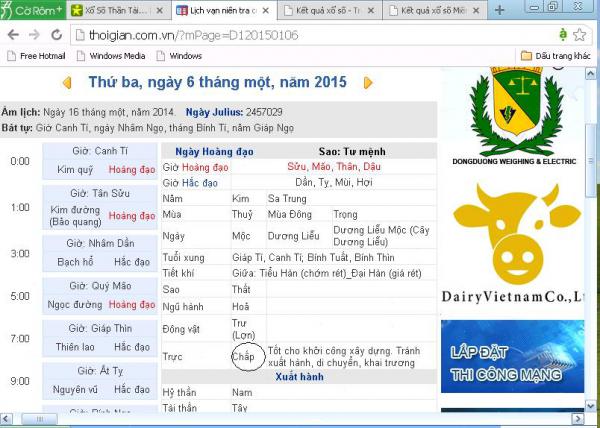The image size is (600, 428).
Task: Click the horizontal scrollbar right arrow
Action: pos(577,419)
